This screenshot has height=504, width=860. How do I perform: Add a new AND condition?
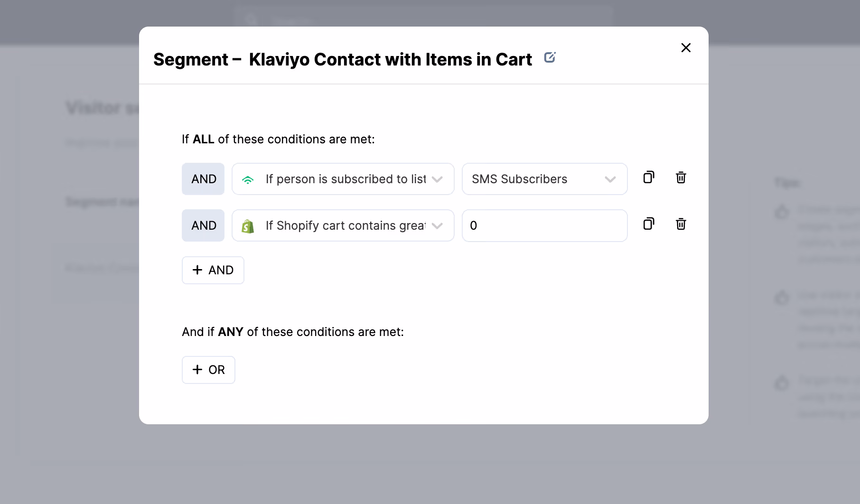click(x=213, y=270)
